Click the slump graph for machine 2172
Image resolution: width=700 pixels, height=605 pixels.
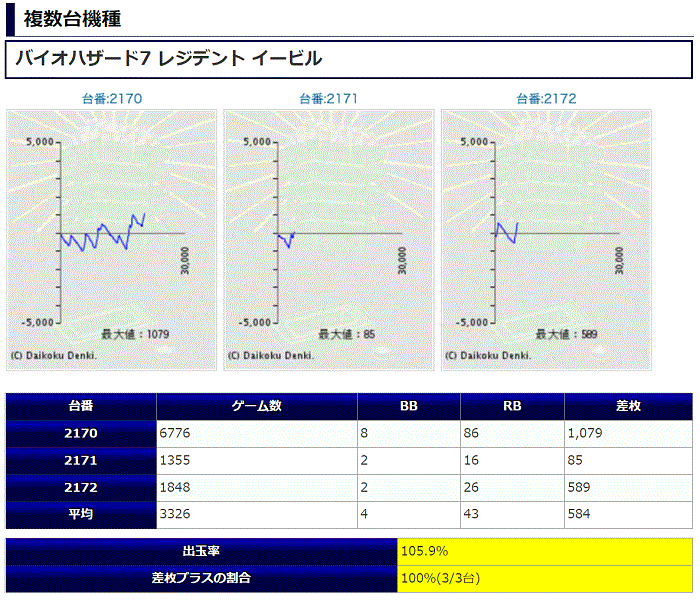coord(546,240)
